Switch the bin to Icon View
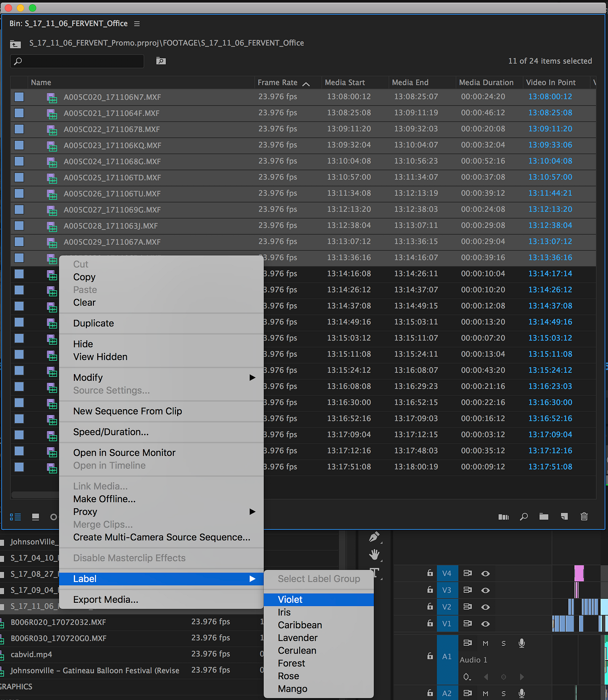608x700 pixels. coord(36,517)
